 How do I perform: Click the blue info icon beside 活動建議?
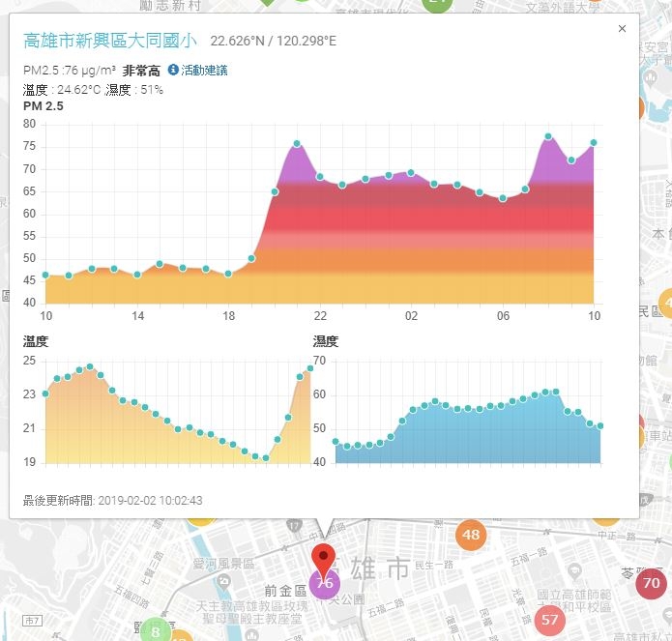(x=173, y=70)
